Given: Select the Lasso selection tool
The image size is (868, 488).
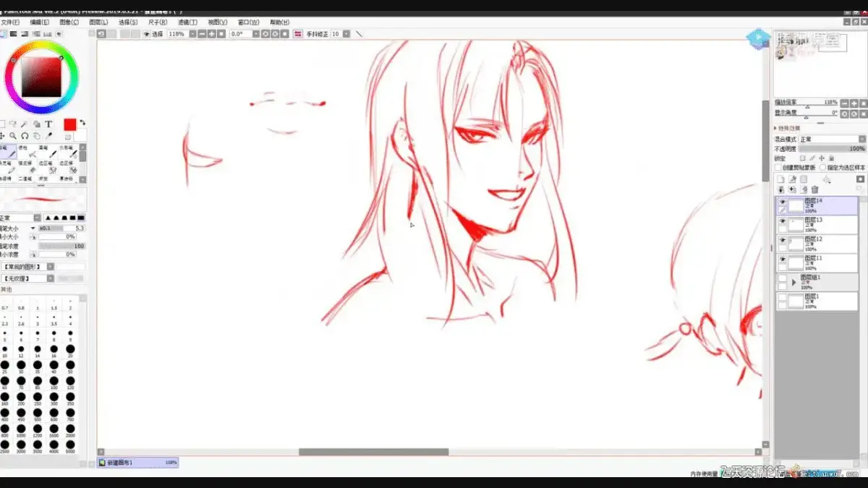Looking at the screenshot, I should tap(12, 124).
